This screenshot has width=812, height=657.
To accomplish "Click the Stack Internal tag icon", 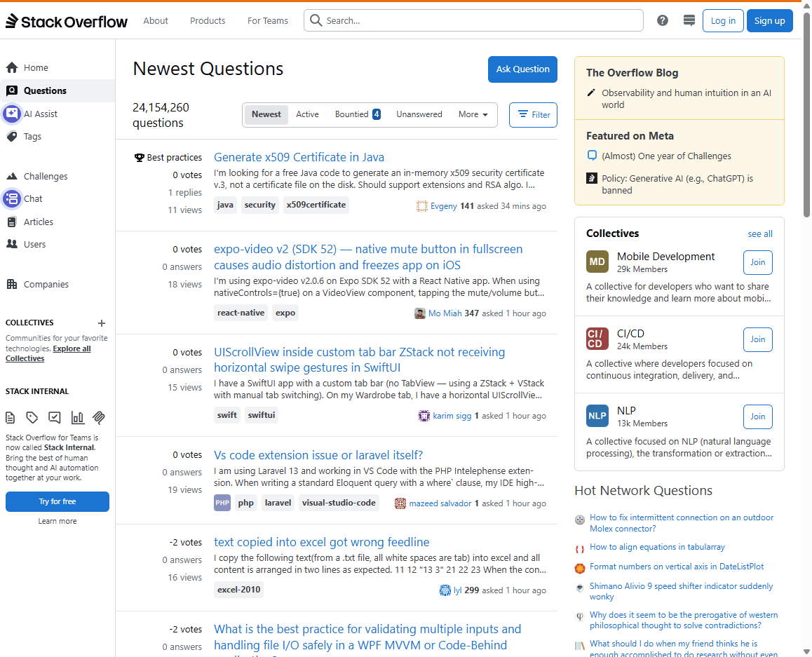I will pyautogui.click(x=32, y=417).
